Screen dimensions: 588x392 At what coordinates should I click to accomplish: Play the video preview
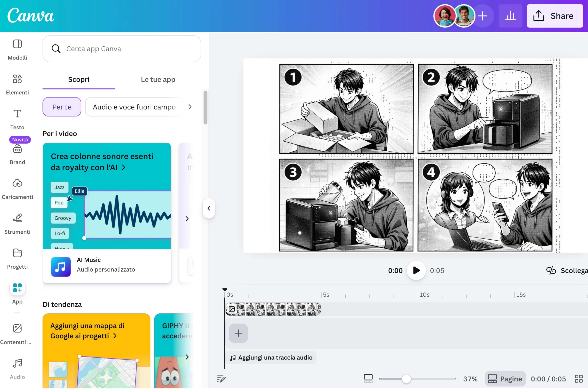(416, 270)
